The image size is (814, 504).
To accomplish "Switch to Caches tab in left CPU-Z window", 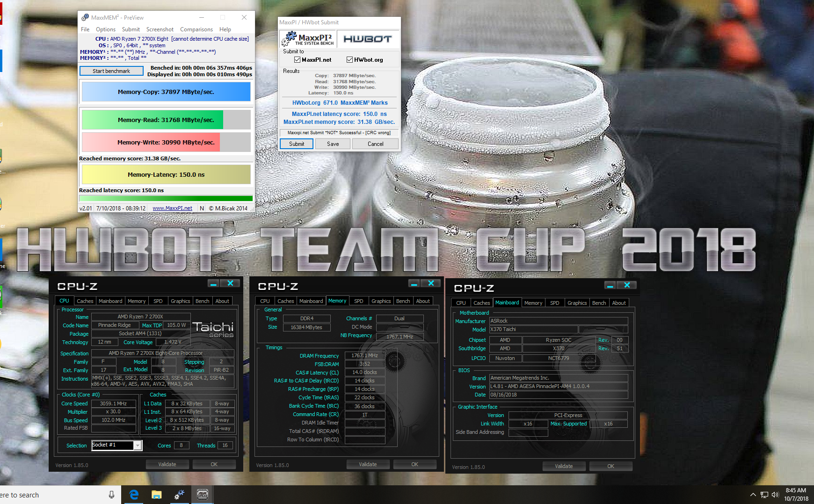I will point(85,301).
